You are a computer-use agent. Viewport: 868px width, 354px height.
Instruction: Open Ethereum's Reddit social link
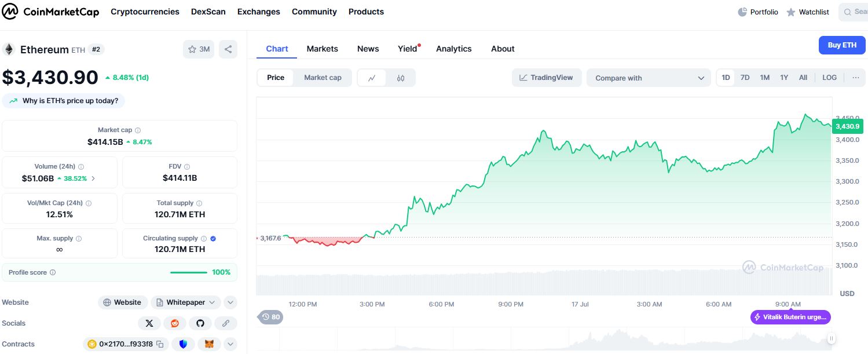[x=175, y=323]
